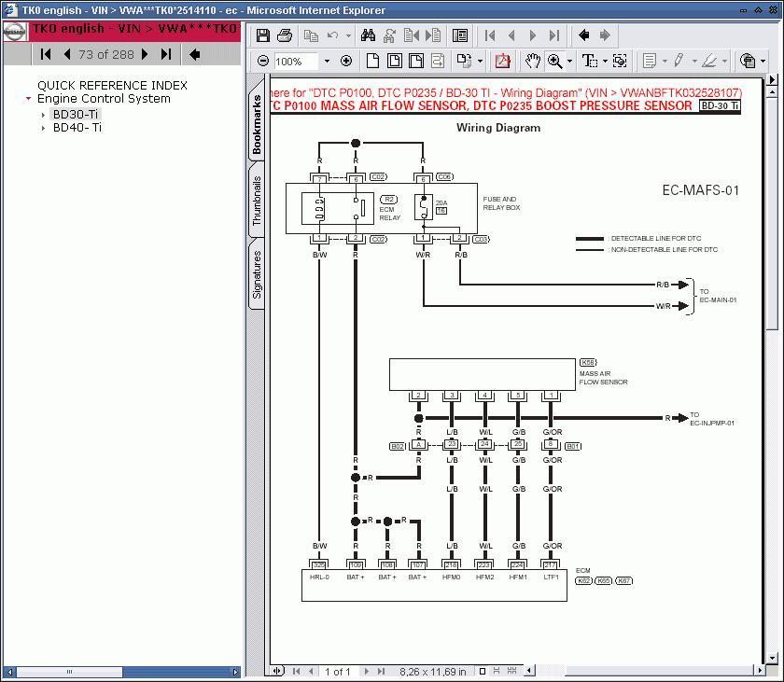This screenshot has height=682, width=784.
Task: Click Engine Control System entry
Action: [x=104, y=98]
